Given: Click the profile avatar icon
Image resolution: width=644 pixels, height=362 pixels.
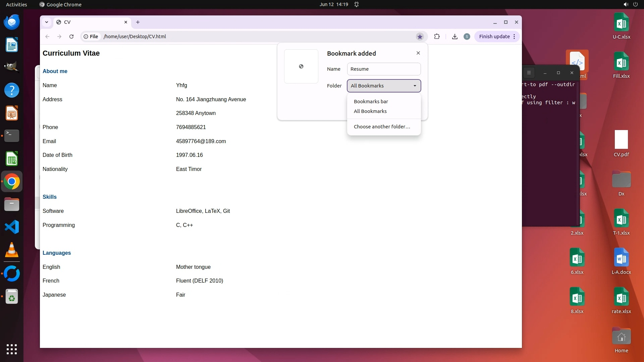Looking at the screenshot, I should pyautogui.click(x=467, y=37).
